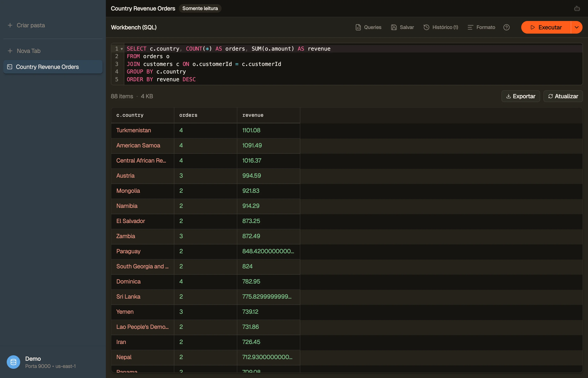Click the c.country column header
Screen dimensions: 588x378
click(143, 115)
